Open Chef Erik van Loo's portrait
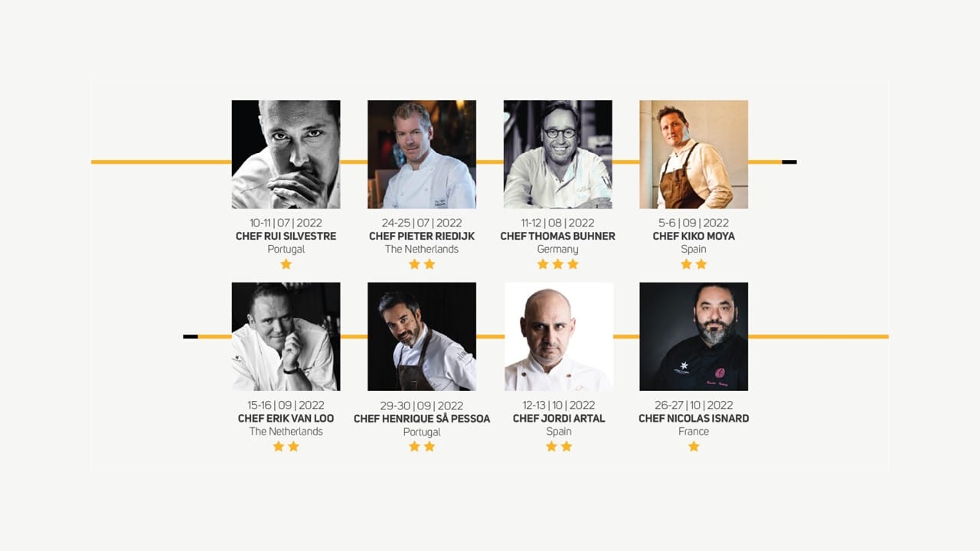The width and height of the screenshot is (980, 551). pyautogui.click(x=286, y=337)
